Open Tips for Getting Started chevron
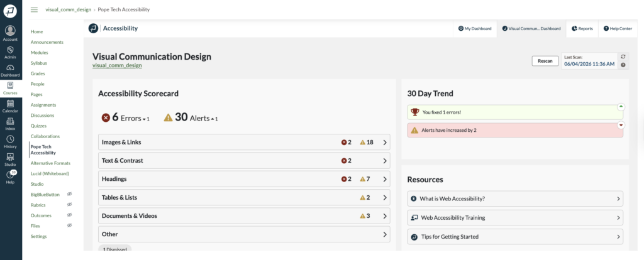This screenshot has width=644, height=260. tap(619, 237)
